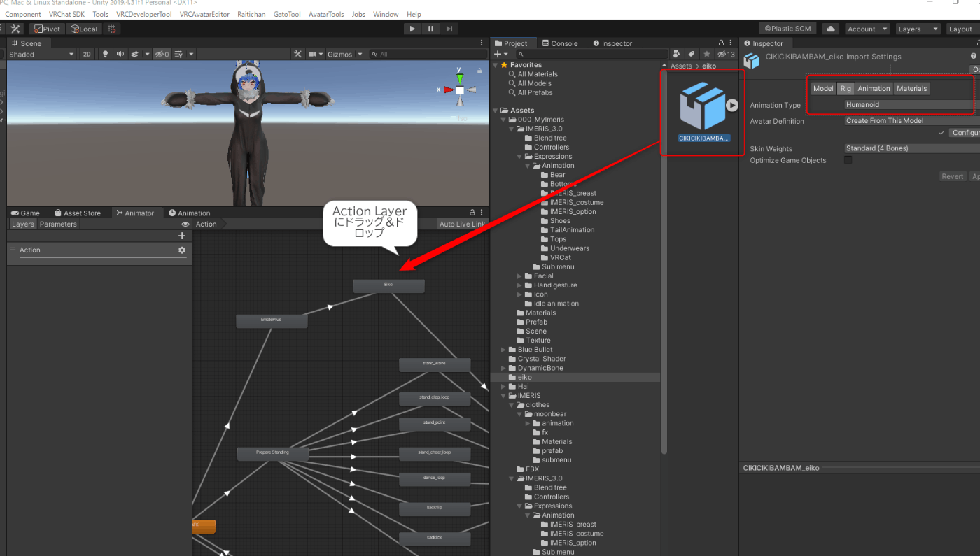Open the Skin Weights dropdown

click(x=912, y=148)
